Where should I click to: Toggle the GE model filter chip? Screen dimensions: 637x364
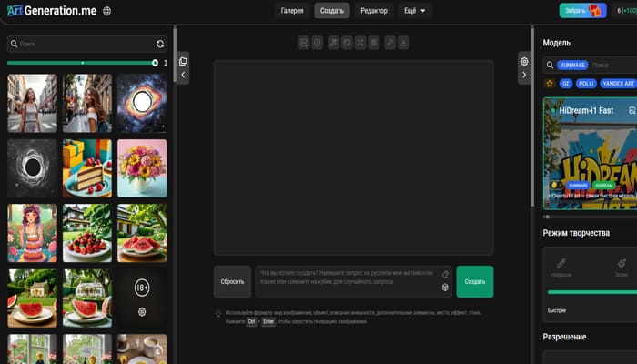pyautogui.click(x=565, y=83)
